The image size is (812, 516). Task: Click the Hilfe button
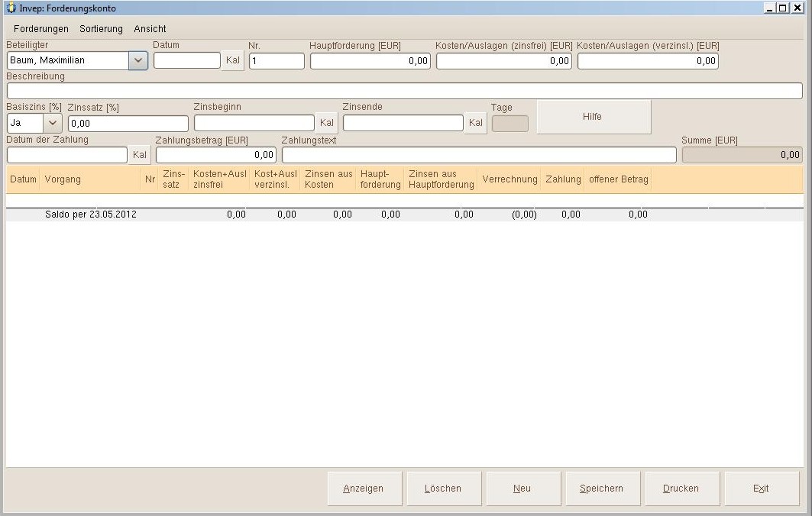594,117
